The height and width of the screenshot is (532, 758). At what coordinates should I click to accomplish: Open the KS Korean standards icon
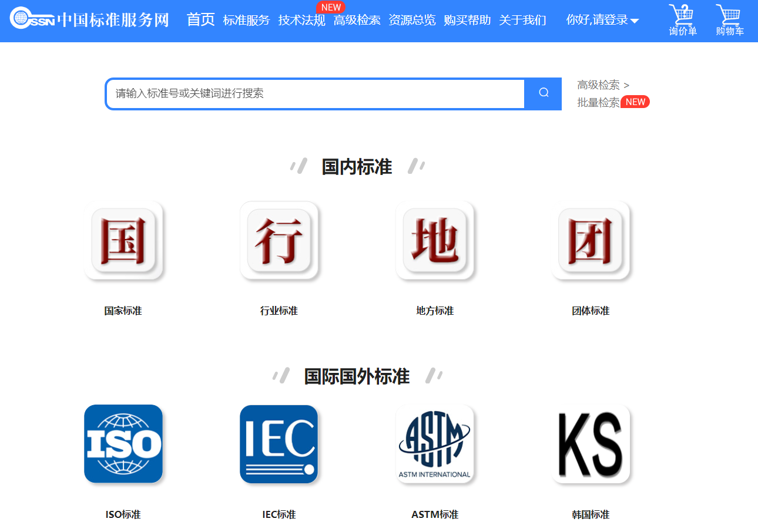click(x=591, y=444)
